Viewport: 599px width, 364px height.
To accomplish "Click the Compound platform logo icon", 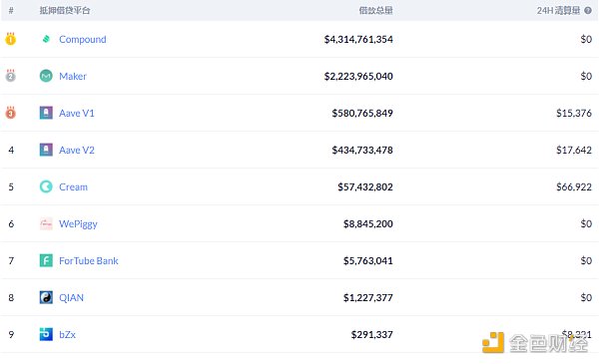I will pos(46,39).
